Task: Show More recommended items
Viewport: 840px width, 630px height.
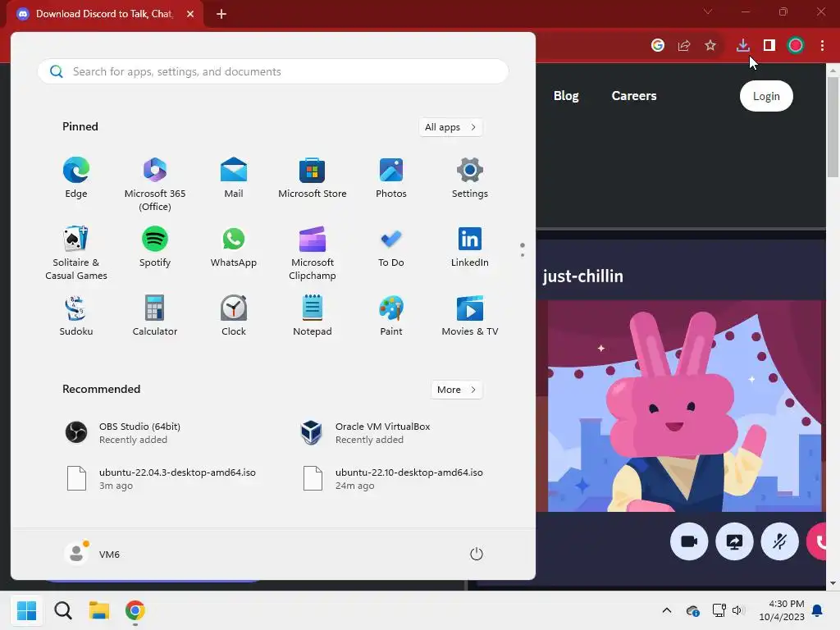Action: pyautogui.click(x=456, y=390)
